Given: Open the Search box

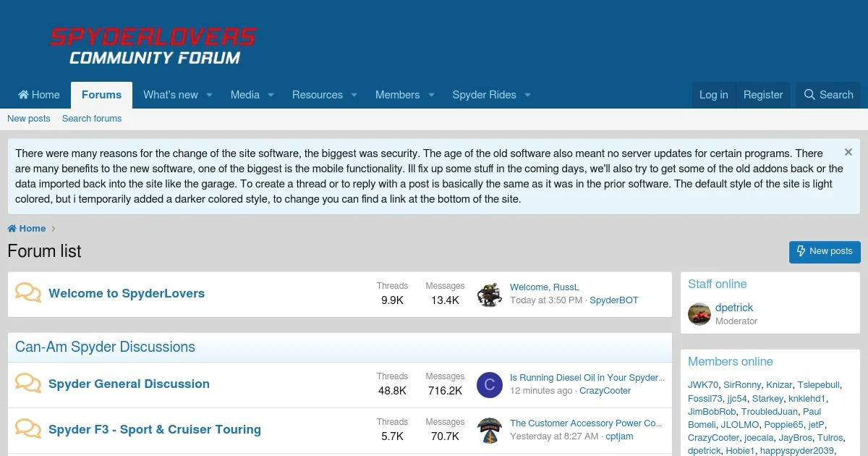Looking at the screenshot, I should point(829,95).
